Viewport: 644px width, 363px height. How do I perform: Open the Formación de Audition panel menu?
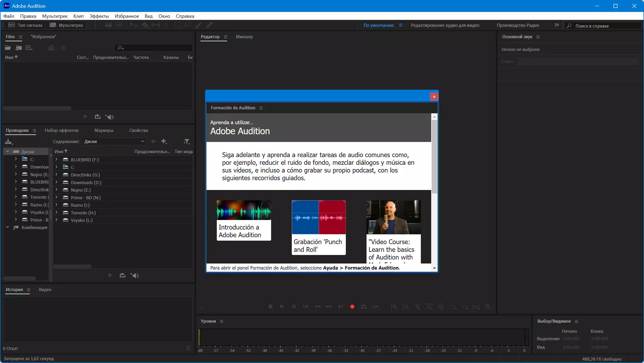pos(261,108)
